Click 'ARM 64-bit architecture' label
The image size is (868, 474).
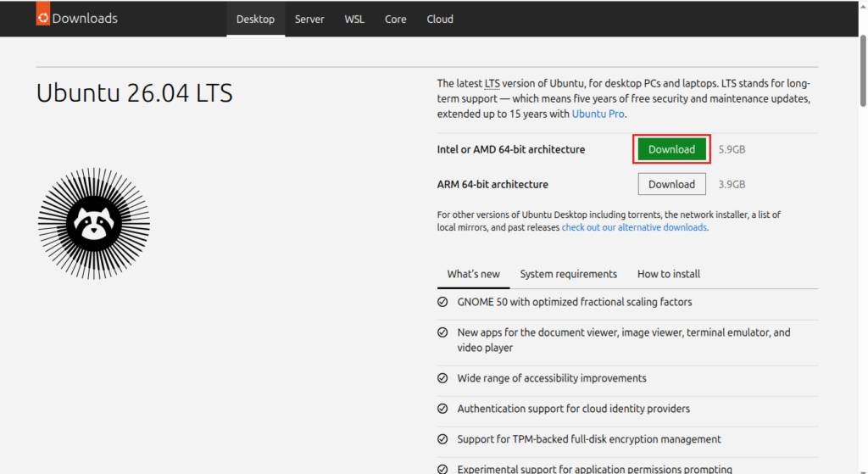492,184
